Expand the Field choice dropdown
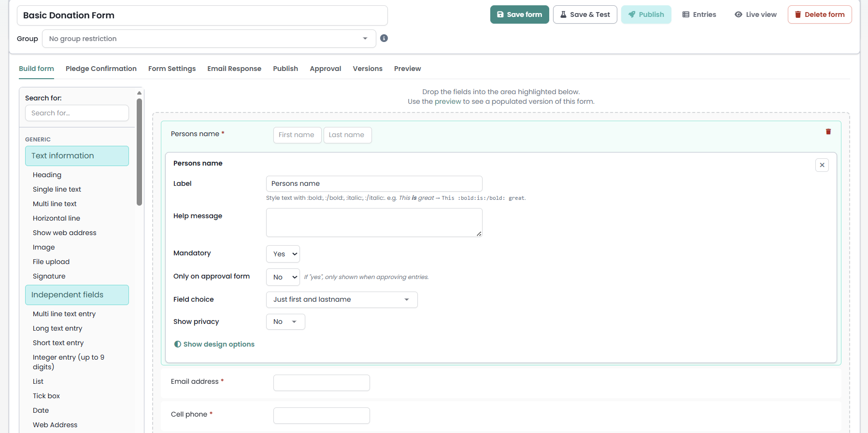This screenshot has height=433, width=868. coord(342,300)
